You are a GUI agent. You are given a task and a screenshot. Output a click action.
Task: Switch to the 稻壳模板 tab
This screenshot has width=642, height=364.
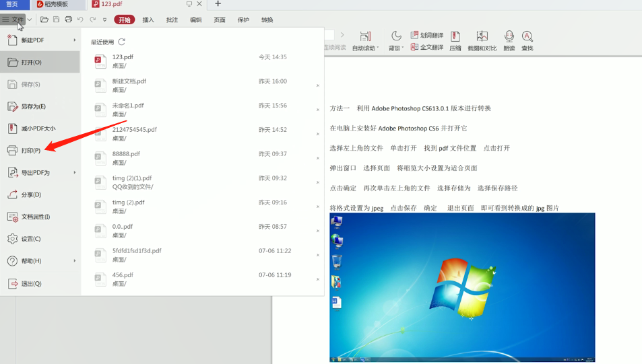click(x=57, y=4)
